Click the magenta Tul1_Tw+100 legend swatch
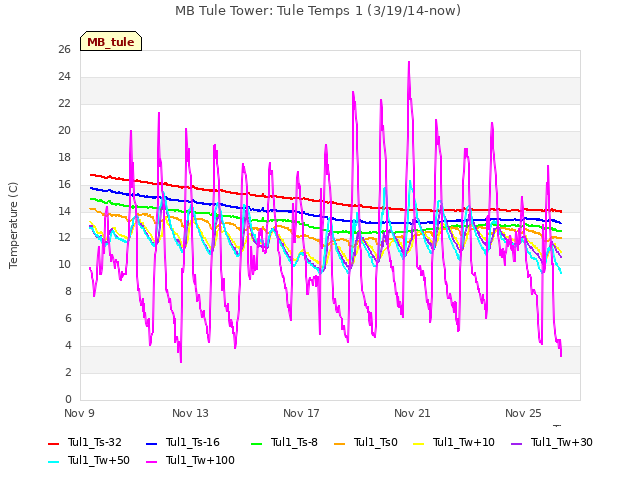Screen dimensions: 640x480 pos(151,462)
